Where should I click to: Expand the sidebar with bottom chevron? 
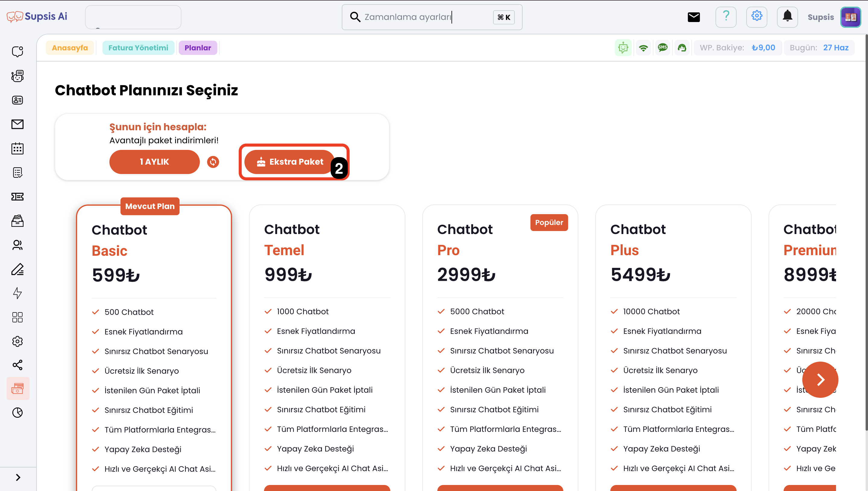[18, 477]
